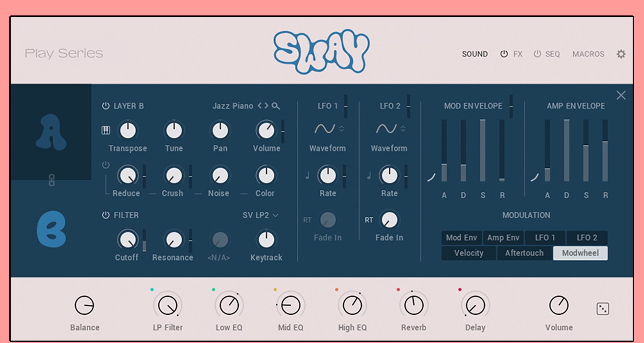
Task: Open settings with the gear icon
Action: pos(621,54)
